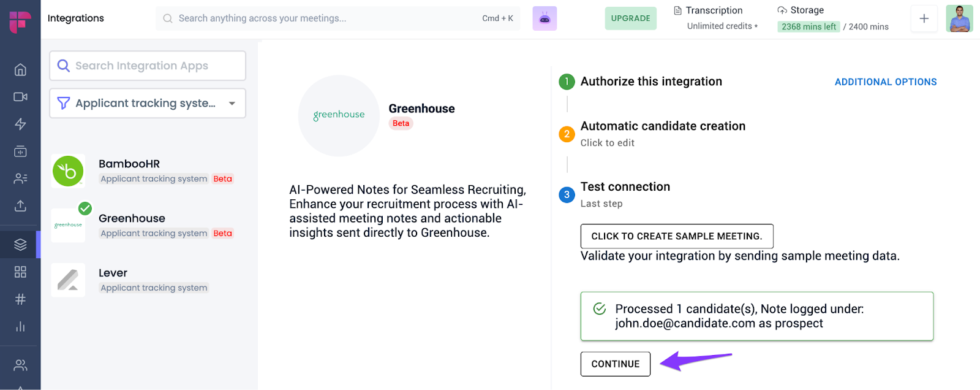Click the plus icon in header
The width and height of the screenshot is (980, 390).
(x=924, y=18)
